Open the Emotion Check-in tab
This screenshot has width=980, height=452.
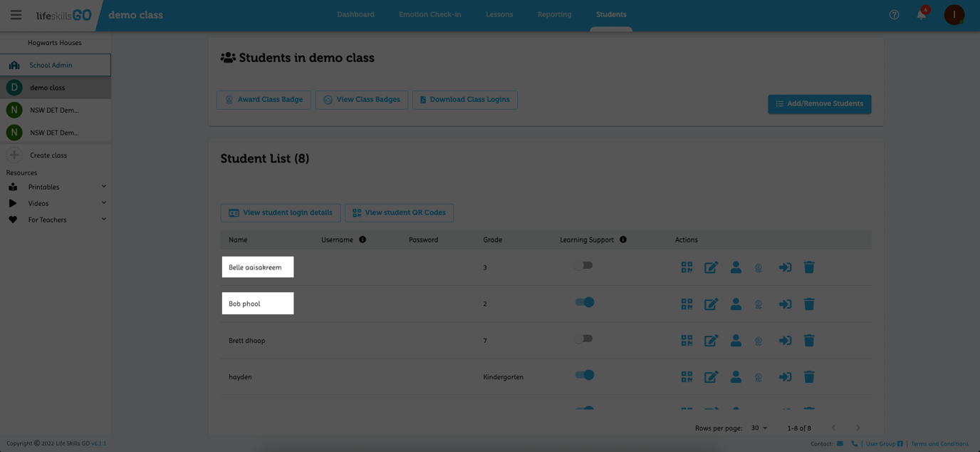(430, 14)
